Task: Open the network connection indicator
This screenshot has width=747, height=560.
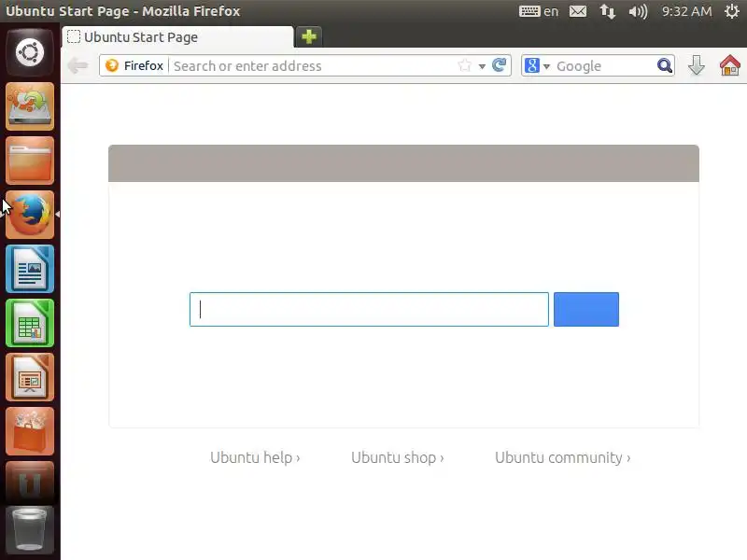Action: pyautogui.click(x=608, y=11)
